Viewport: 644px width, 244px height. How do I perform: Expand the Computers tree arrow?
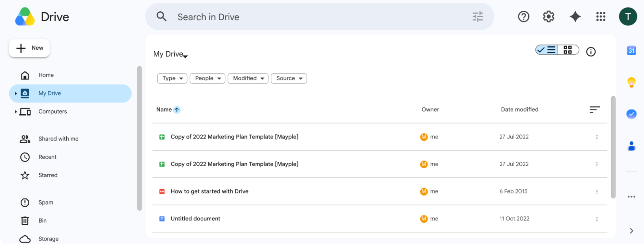coord(16,112)
